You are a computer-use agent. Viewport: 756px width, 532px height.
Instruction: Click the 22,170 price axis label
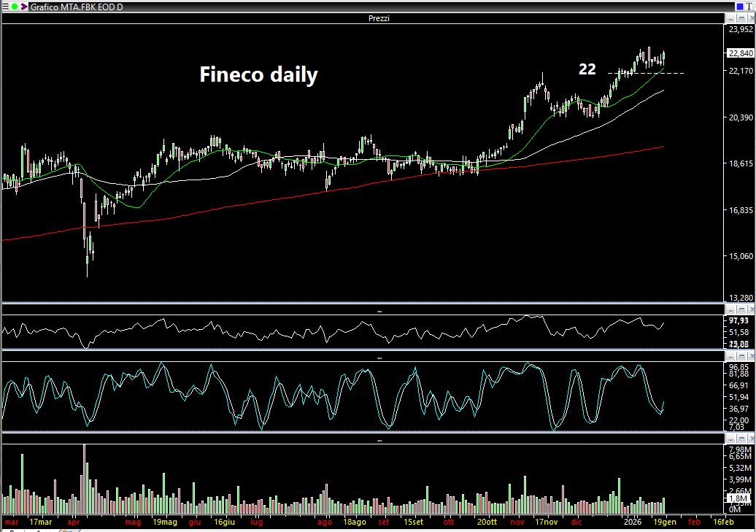741,71
